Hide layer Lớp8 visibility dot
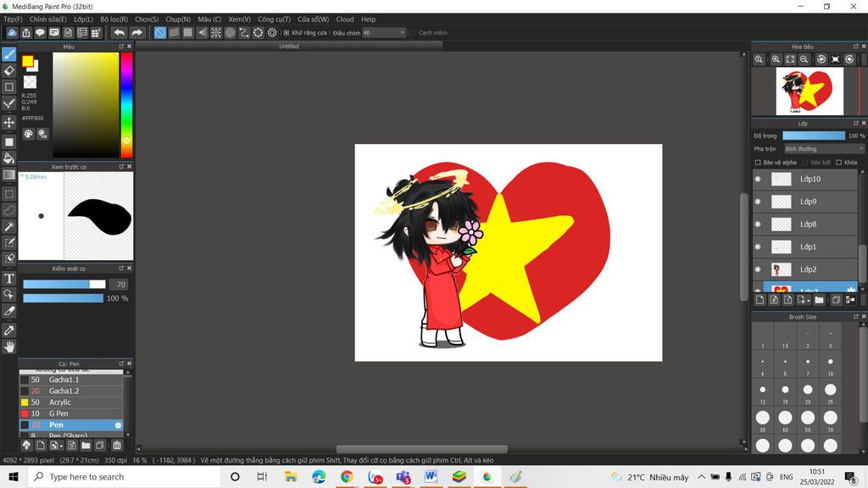 pyautogui.click(x=758, y=224)
